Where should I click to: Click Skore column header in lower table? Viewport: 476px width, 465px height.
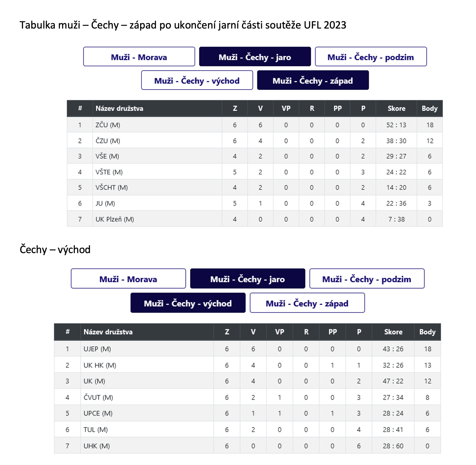pos(393,332)
